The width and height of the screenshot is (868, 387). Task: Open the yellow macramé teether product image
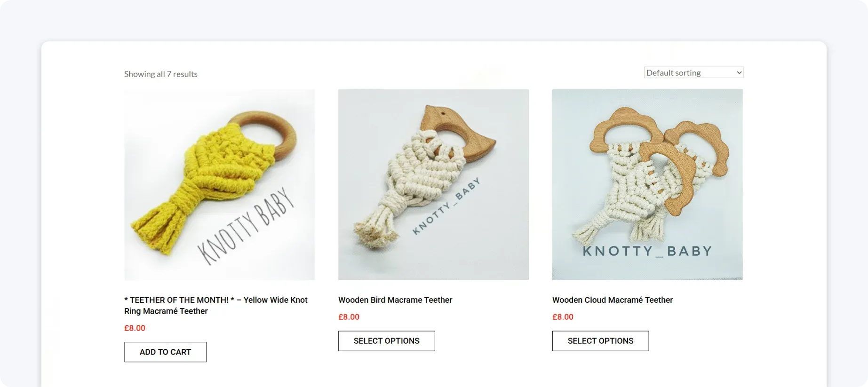219,185
